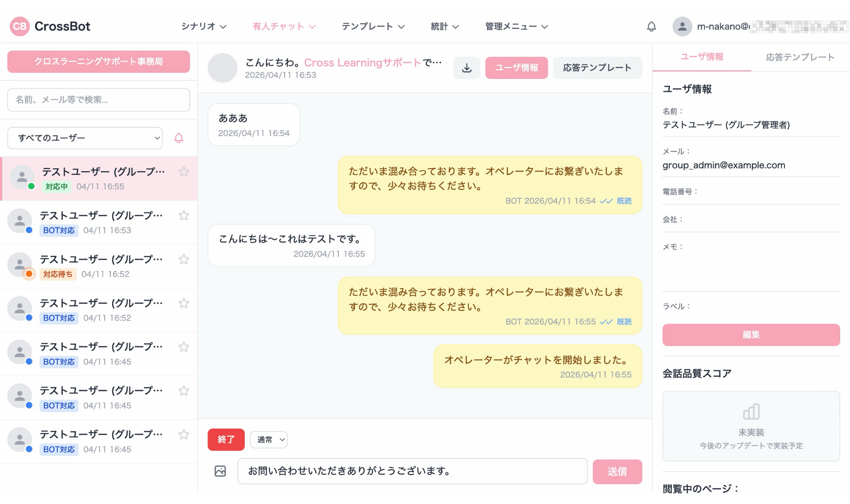Expand the 管理メニュー dropdown

tap(515, 27)
